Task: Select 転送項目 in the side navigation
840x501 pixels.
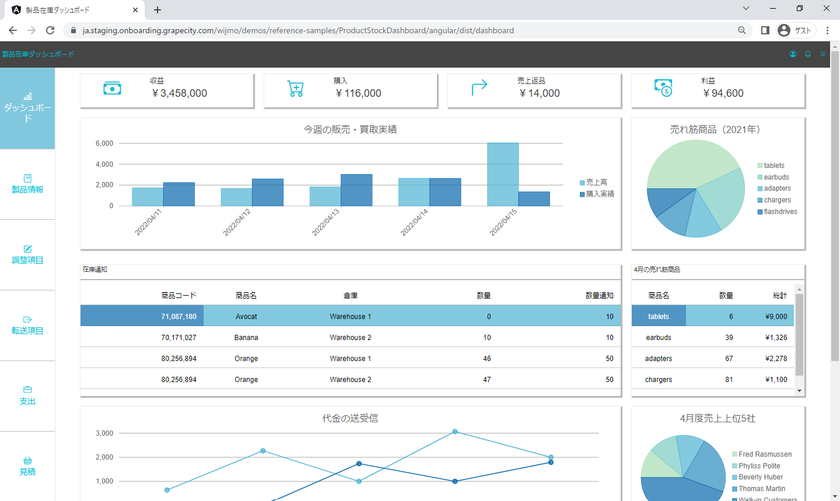Action: pyautogui.click(x=27, y=325)
